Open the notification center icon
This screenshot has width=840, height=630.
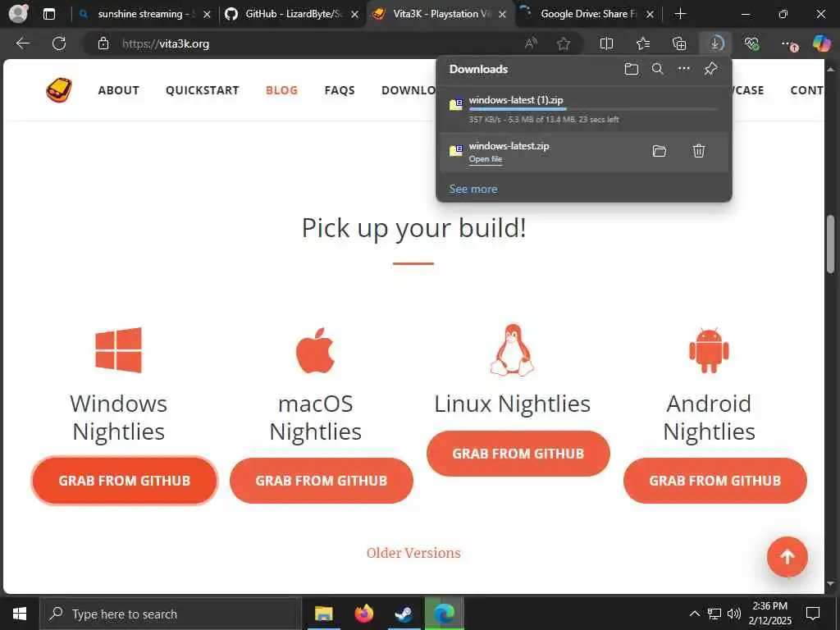tap(813, 614)
